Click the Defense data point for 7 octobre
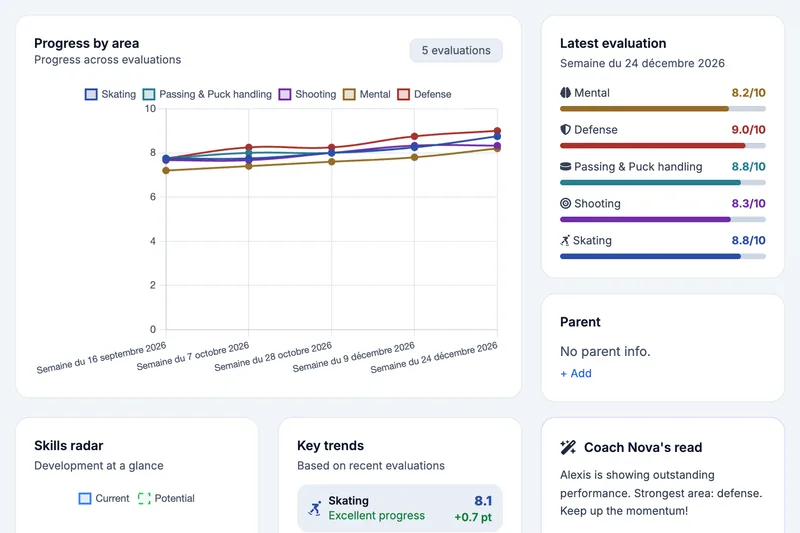The height and width of the screenshot is (533, 800). pos(249,147)
